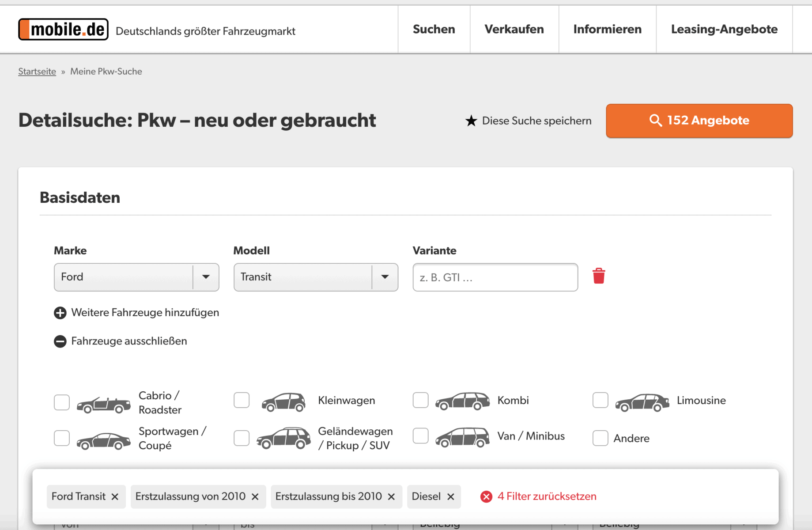This screenshot has width=812, height=530.
Task: Click the Geländewagen / Pickup / SUV car icon
Action: [x=283, y=438]
